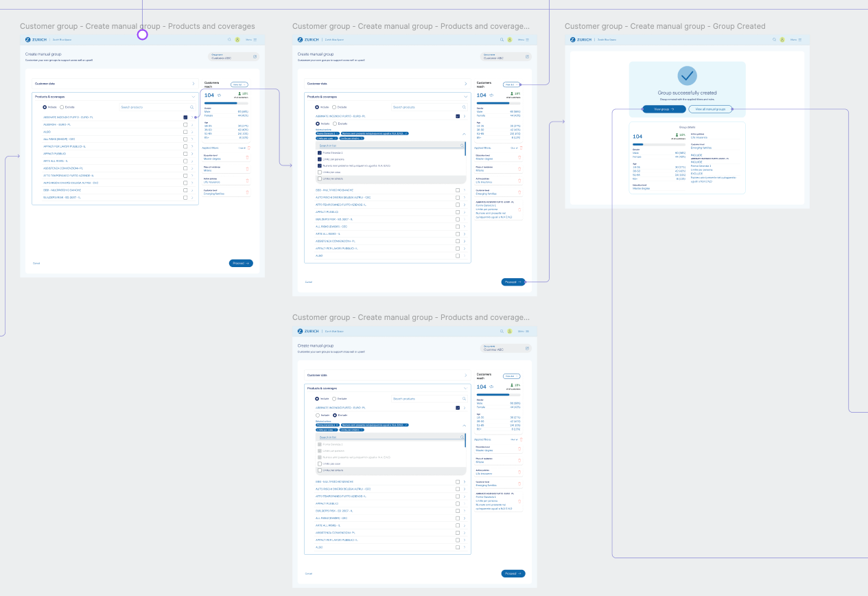Check Limite per cosa in top-middle frame

point(320,172)
